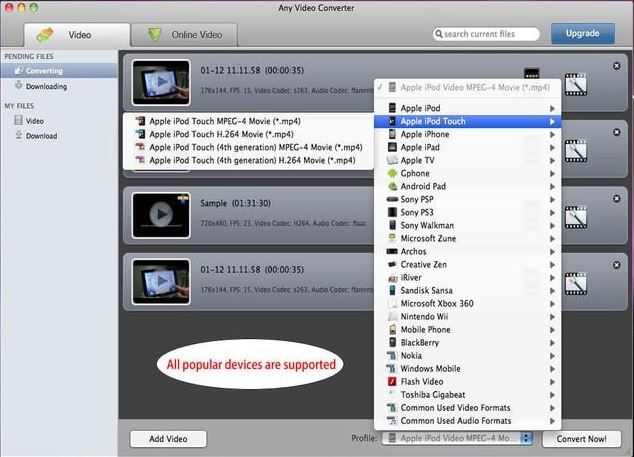
Task: Click the Archos device icon
Action: click(392, 251)
